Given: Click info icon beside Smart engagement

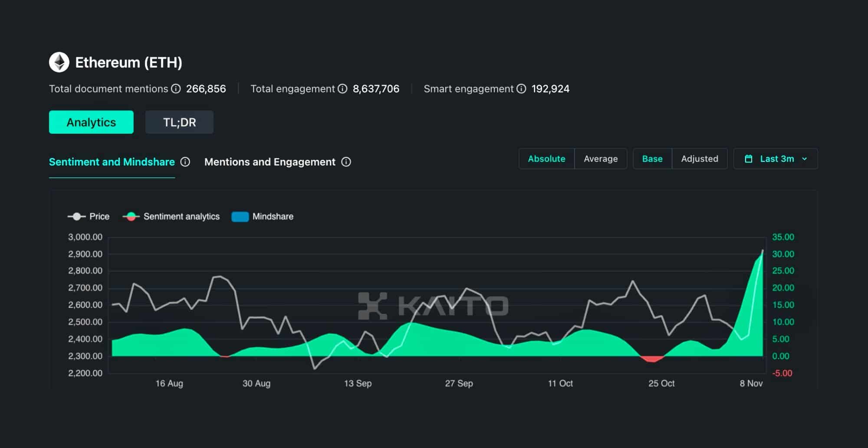Looking at the screenshot, I should [521, 89].
